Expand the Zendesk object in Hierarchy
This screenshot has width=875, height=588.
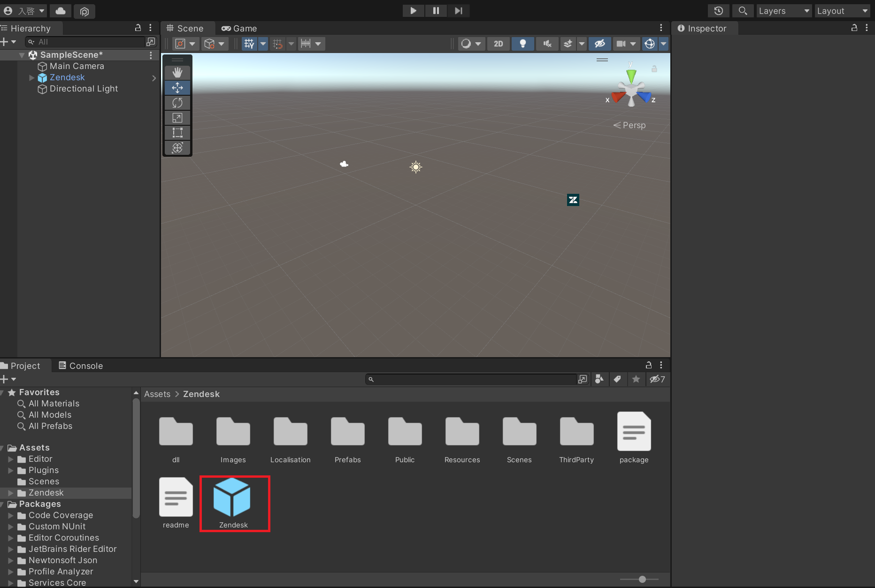point(31,78)
